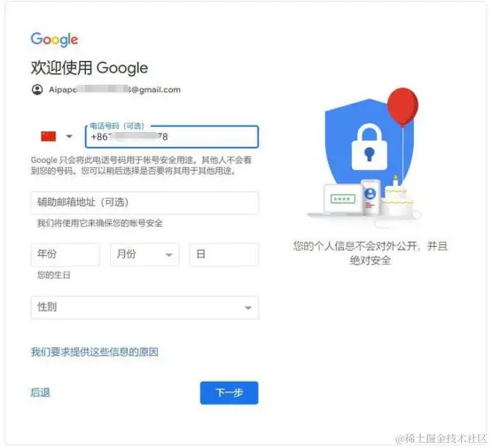Image resolution: width=491 pixels, height=448 pixels.
Task: Click the 日 day field
Action: [x=224, y=255]
